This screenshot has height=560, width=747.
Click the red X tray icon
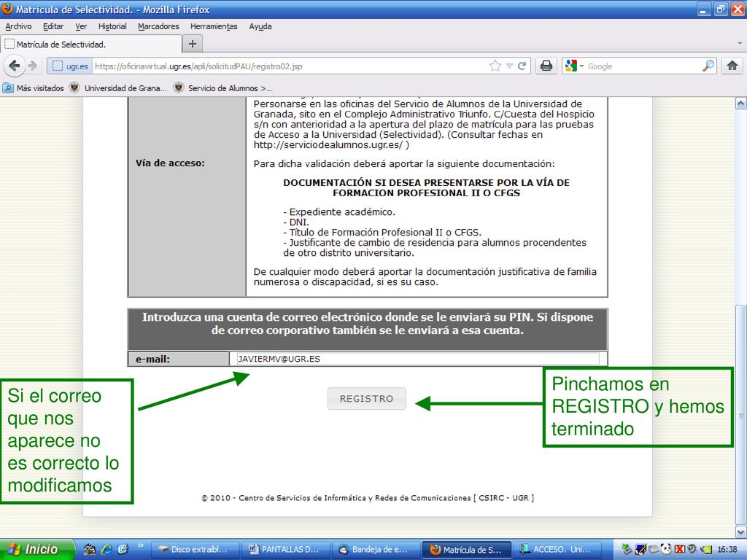679,549
